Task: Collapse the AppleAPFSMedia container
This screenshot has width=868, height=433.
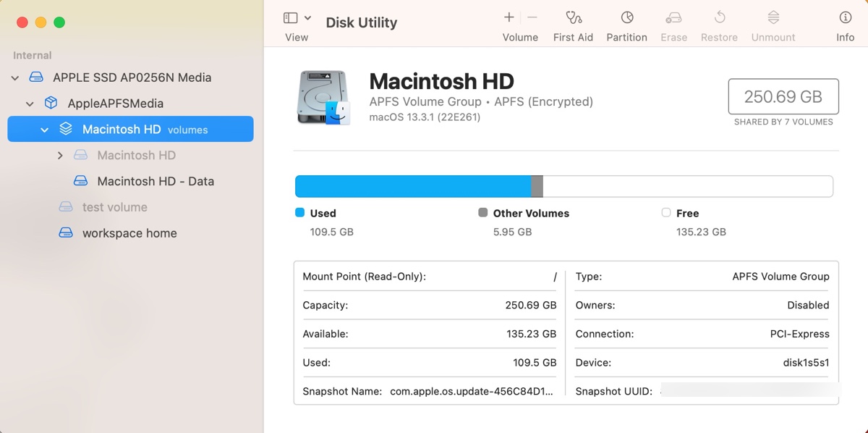Action: tap(30, 104)
